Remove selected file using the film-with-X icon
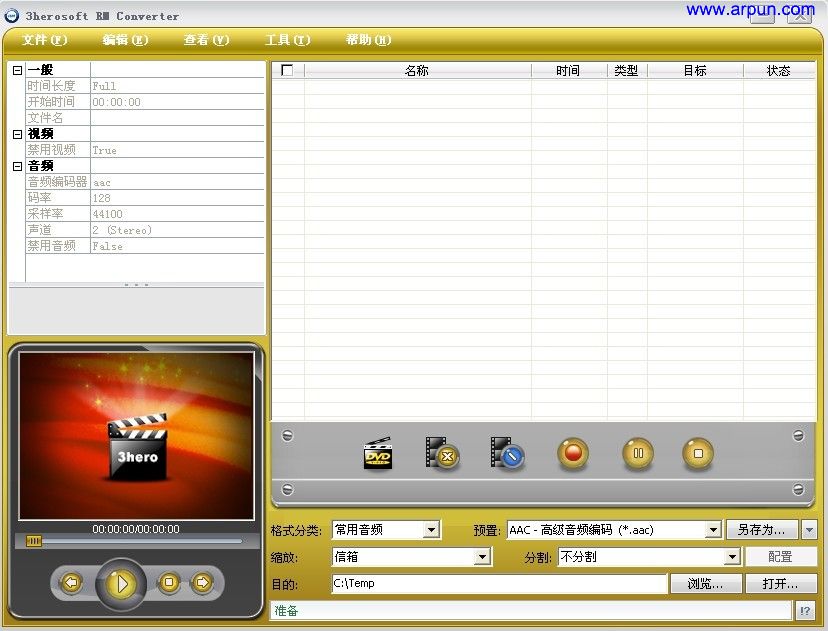 point(441,453)
